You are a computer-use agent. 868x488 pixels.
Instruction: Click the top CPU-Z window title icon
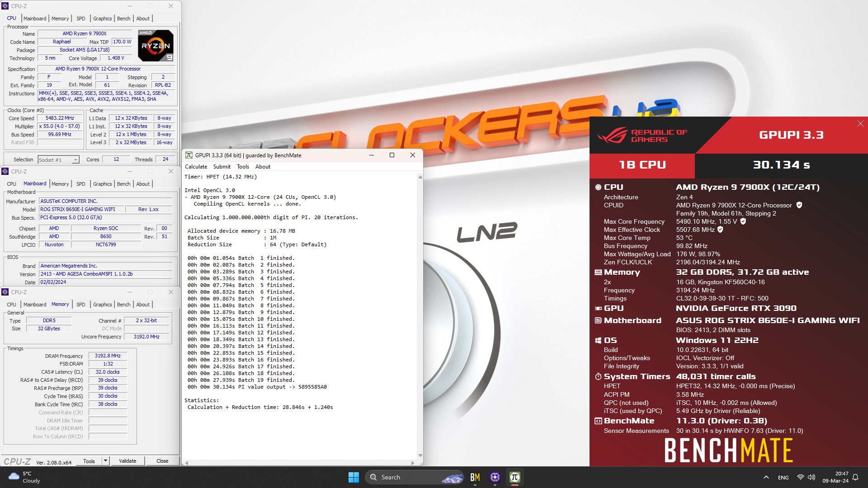[5, 6]
